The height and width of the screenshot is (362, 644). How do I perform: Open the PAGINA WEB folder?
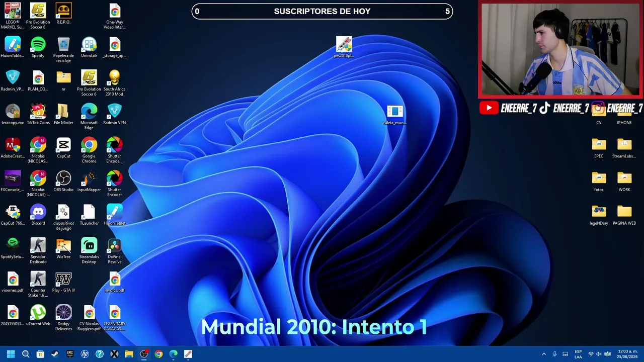point(624,216)
